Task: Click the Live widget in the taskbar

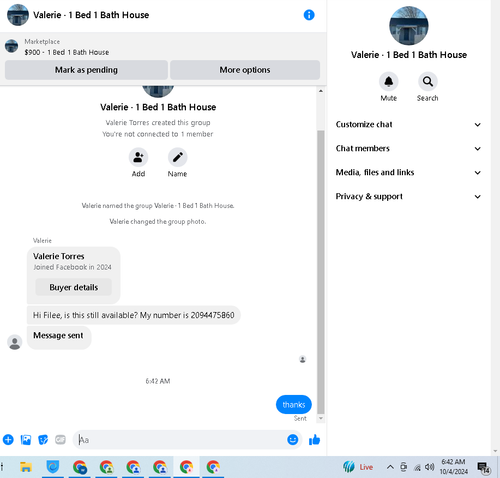Action: [x=358, y=467]
